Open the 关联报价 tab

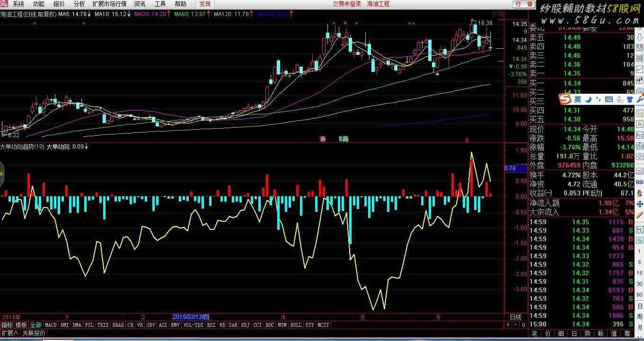(x=34, y=333)
